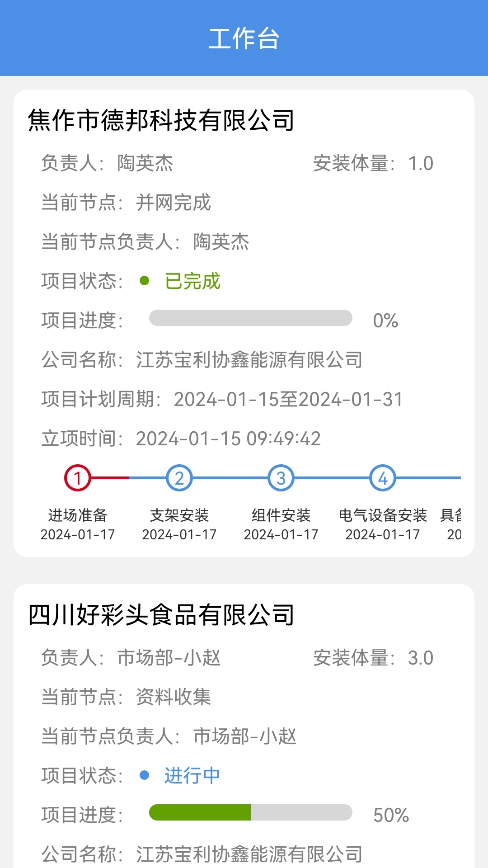The image size is (488, 868).
Task: Select the 进场准备 step label
Action: coord(78,515)
